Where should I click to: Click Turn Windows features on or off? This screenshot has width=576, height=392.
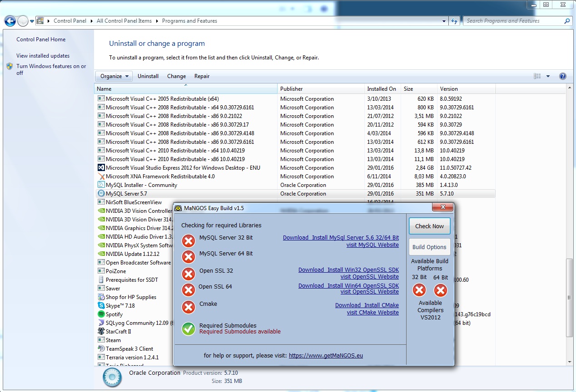pyautogui.click(x=51, y=69)
